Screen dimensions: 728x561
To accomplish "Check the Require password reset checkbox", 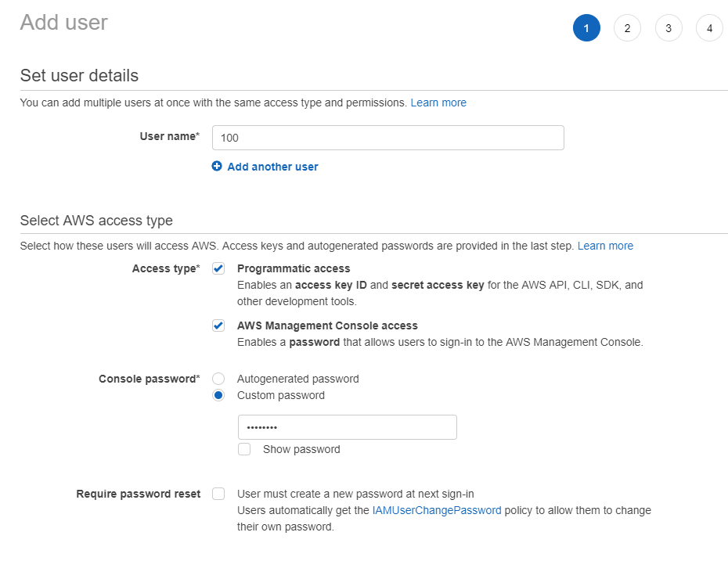I will (218, 494).
